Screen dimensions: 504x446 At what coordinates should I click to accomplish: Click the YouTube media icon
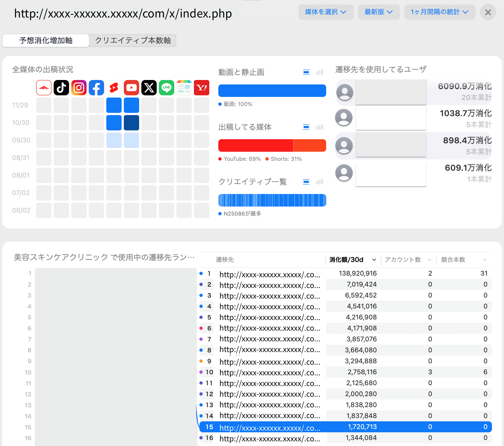(131, 88)
